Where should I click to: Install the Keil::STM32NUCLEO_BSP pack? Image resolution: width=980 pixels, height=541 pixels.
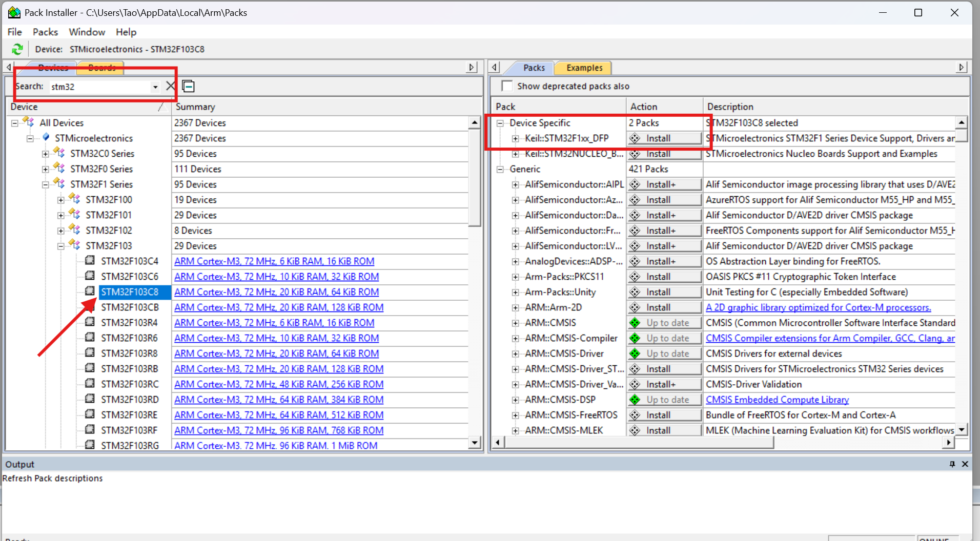(x=664, y=154)
